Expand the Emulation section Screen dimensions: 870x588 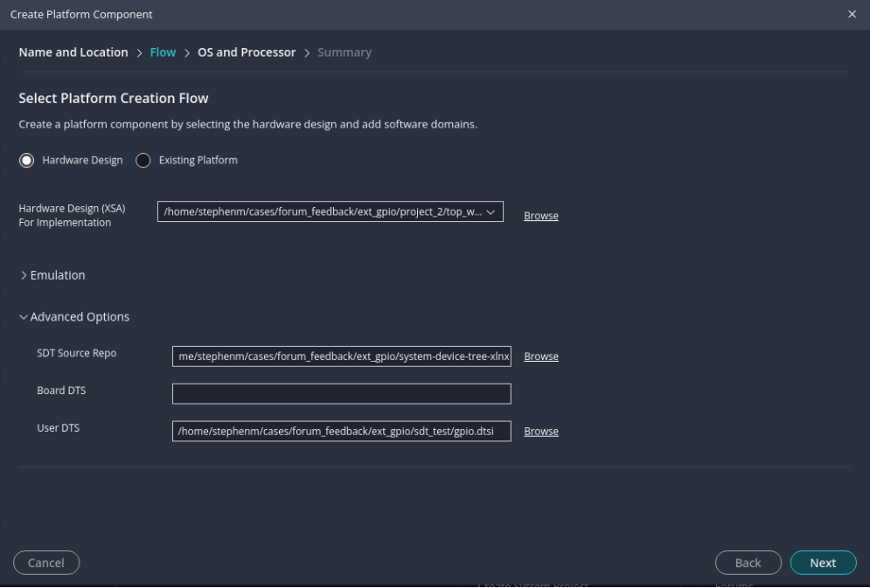point(52,275)
